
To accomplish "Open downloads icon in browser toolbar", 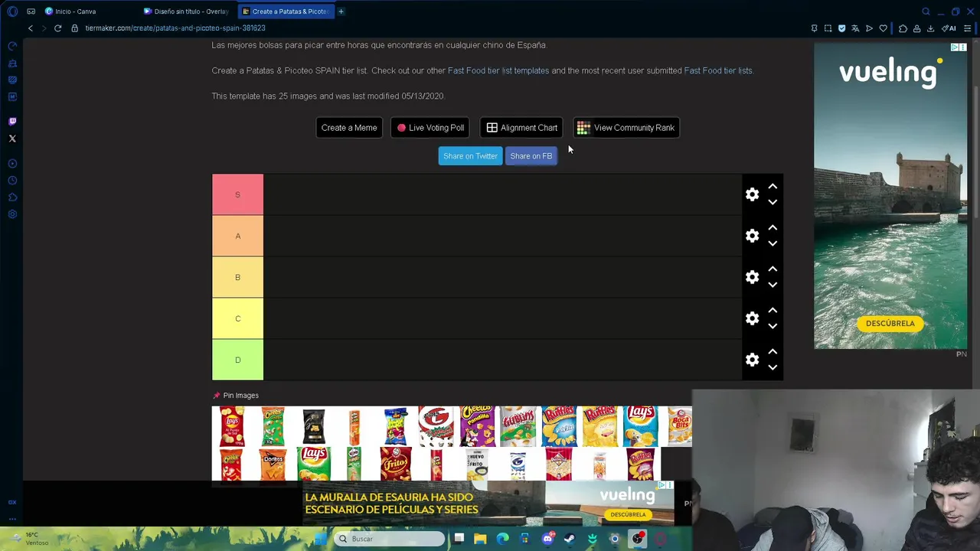I will pyautogui.click(x=930, y=28).
